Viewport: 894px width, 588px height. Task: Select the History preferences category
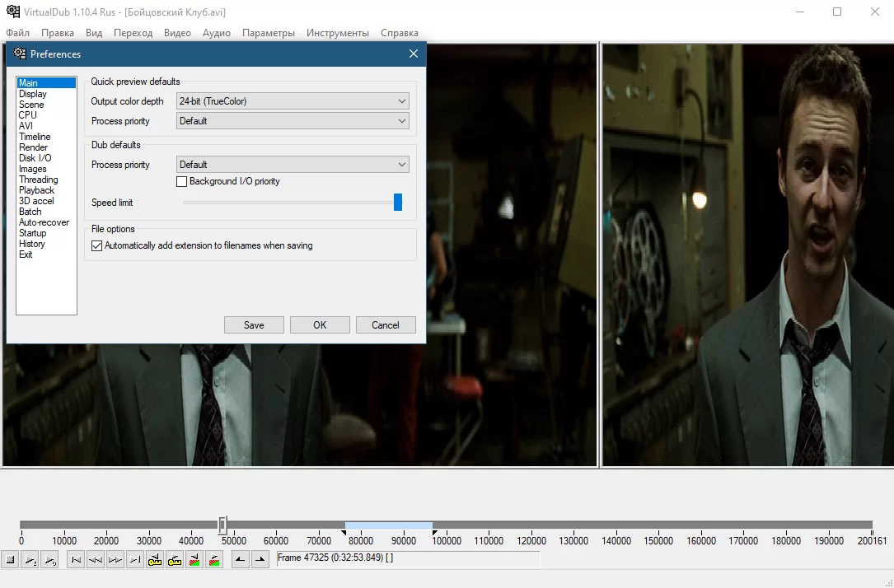coord(46,244)
